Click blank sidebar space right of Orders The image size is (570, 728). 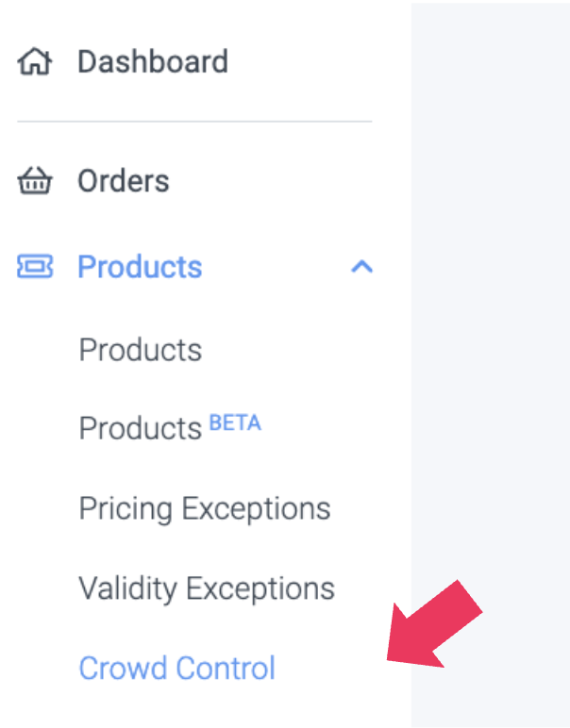point(283,181)
